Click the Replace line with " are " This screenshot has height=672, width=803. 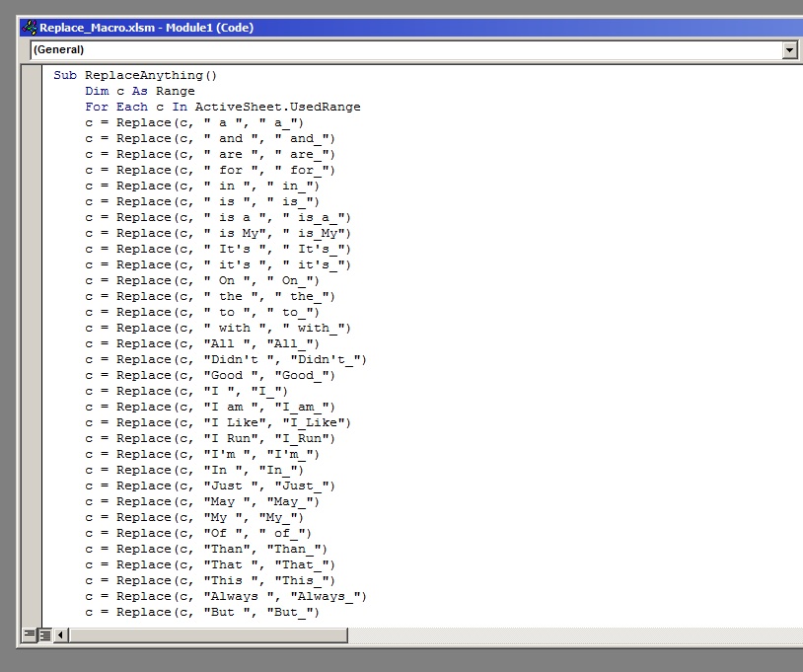pos(210,155)
